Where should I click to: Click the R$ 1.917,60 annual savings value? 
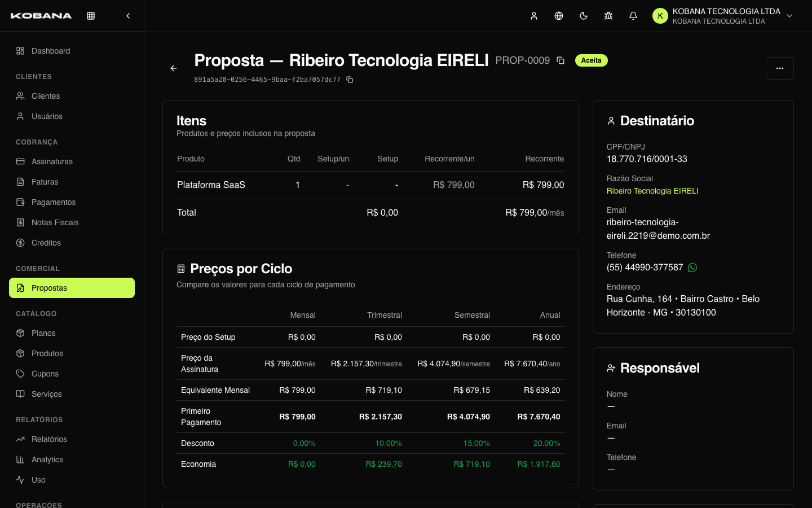tap(539, 464)
